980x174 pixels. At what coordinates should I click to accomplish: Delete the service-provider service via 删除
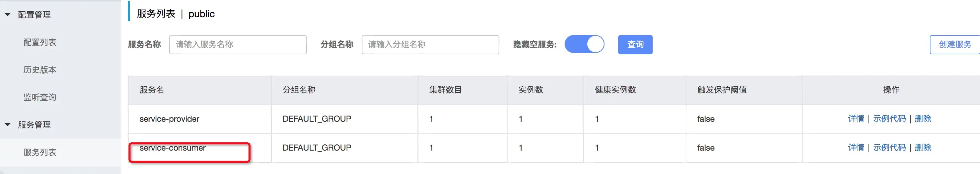tap(923, 119)
